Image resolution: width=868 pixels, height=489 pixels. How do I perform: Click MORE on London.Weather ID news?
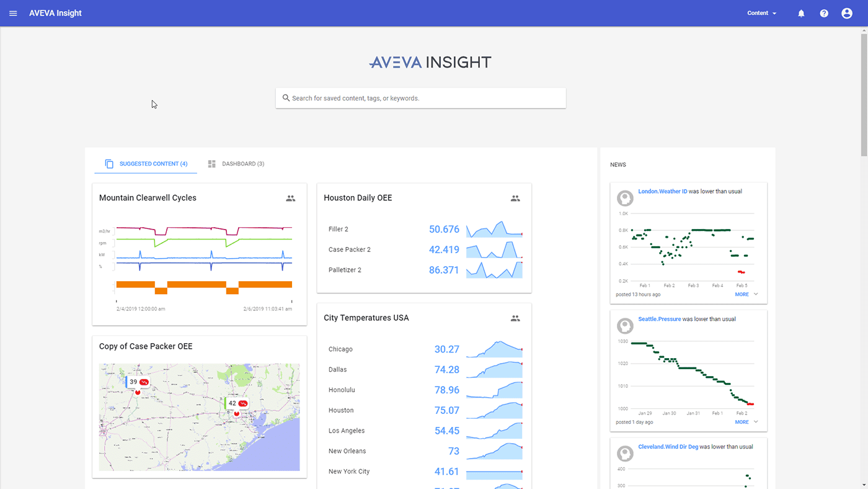pos(742,294)
